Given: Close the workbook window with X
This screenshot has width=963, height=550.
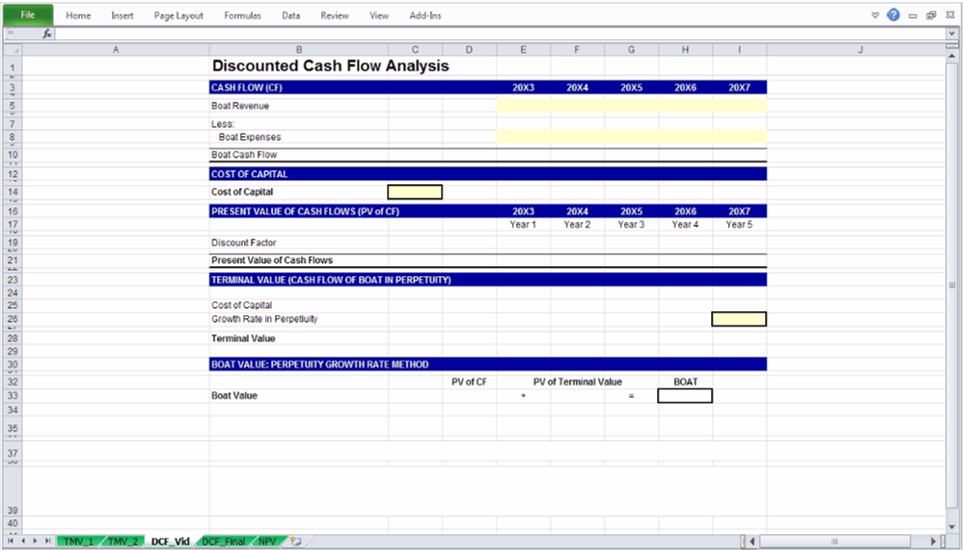Looking at the screenshot, I should (950, 15).
